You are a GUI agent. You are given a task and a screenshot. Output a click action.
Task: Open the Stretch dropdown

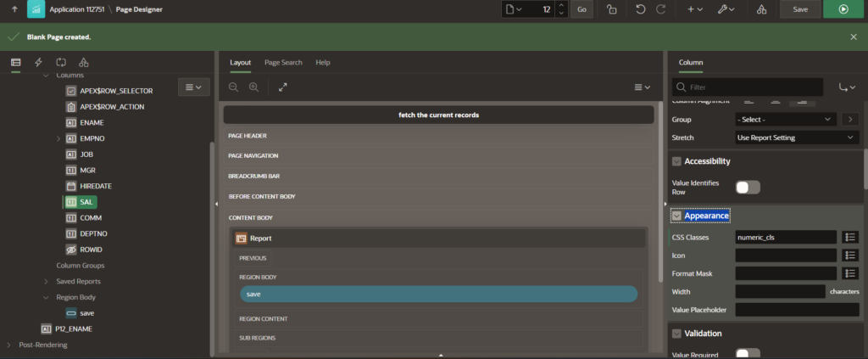[797, 137]
